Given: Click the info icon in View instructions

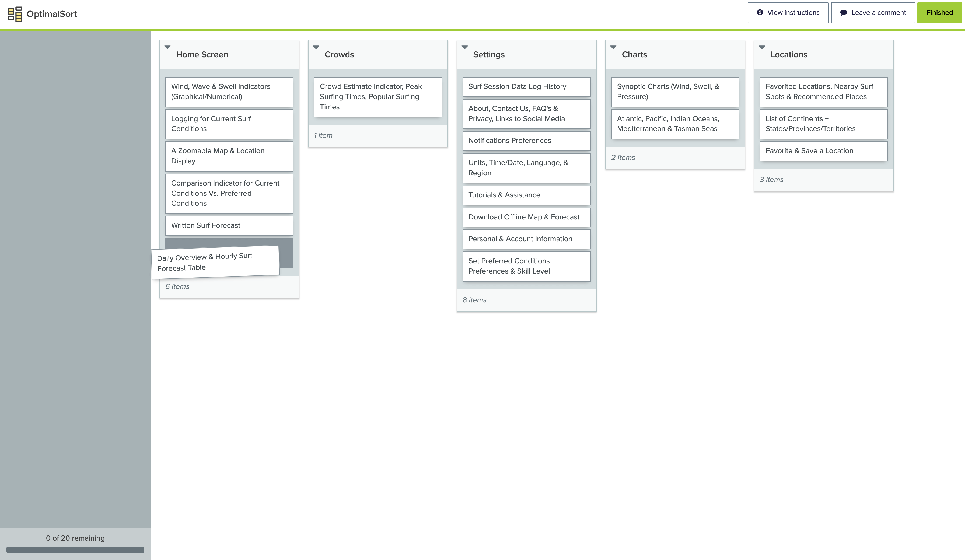Looking at the screenshot, I should 760,13.
